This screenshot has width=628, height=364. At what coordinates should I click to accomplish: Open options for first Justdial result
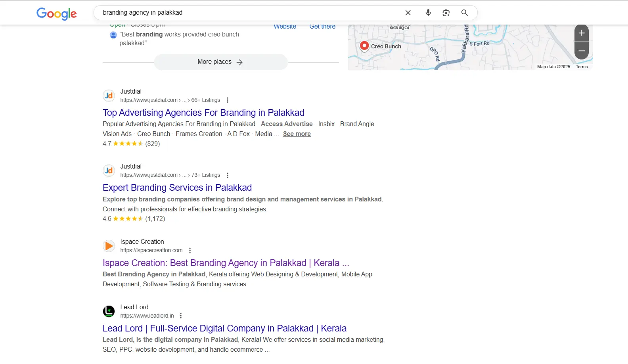click(228, 100)
